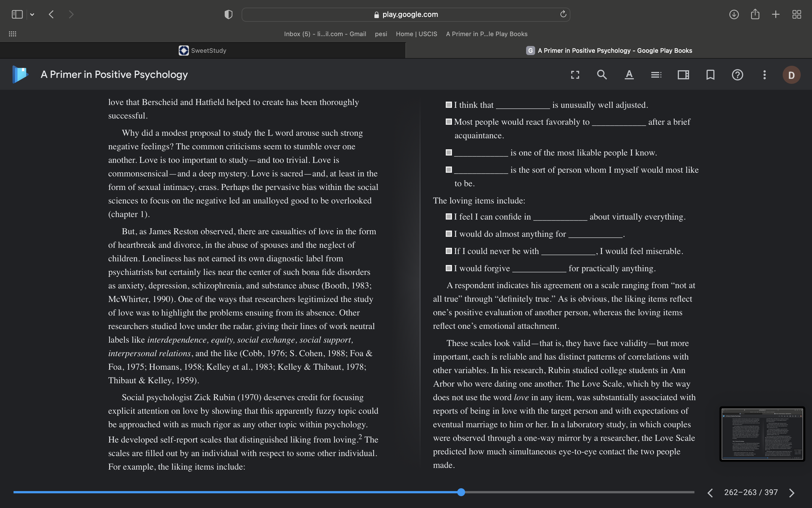The image size is (812, 508).
Task: Open the Home | USCIS bookmark
Action: pos(416,34)
